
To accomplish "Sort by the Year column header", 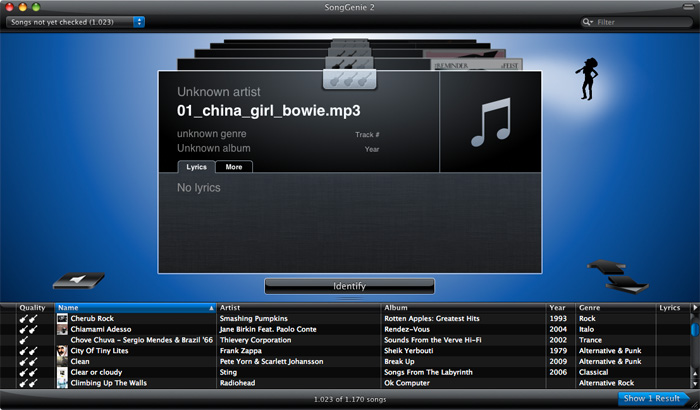I will (x=561, y=308).
